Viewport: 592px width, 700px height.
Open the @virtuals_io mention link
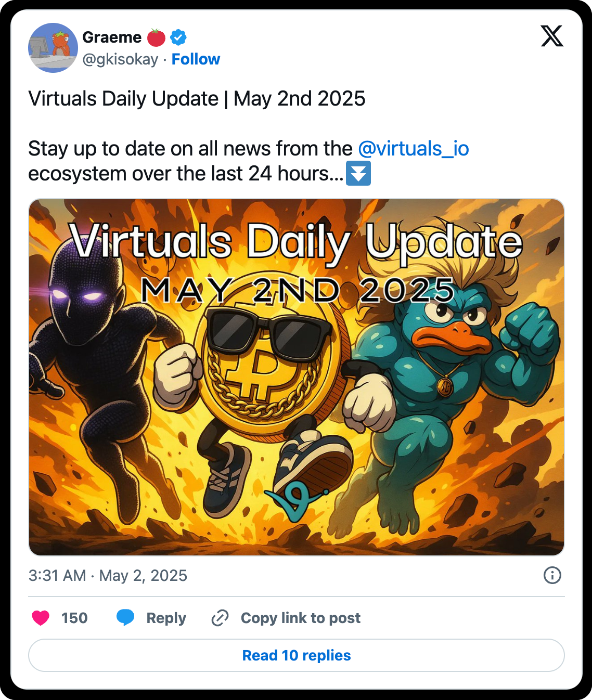pos(414,149)
